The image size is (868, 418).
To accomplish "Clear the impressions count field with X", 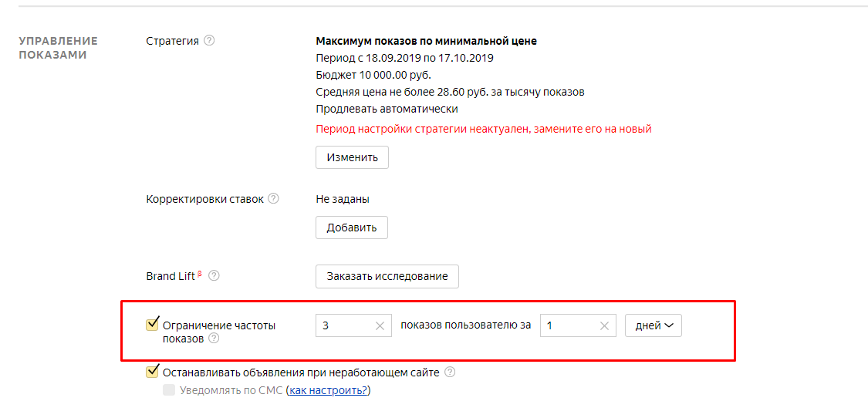I will [380, 326].
